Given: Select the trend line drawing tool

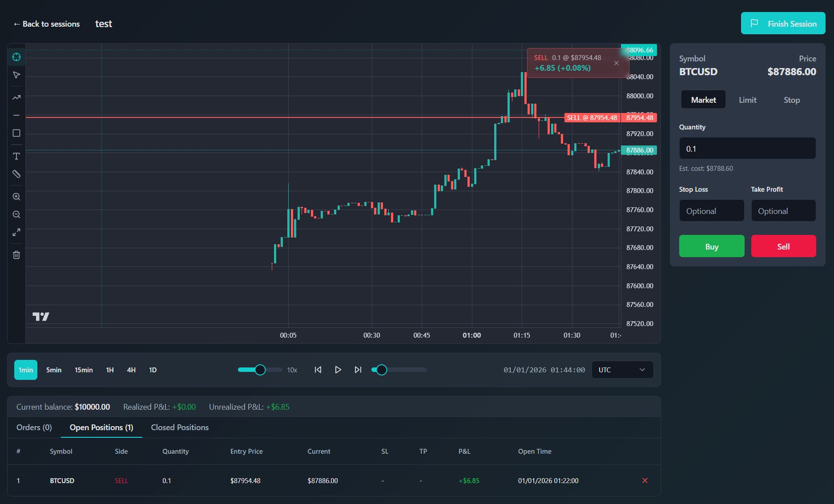Looking at the screenshot, I should pyautogui.click(x=16, y=97).
